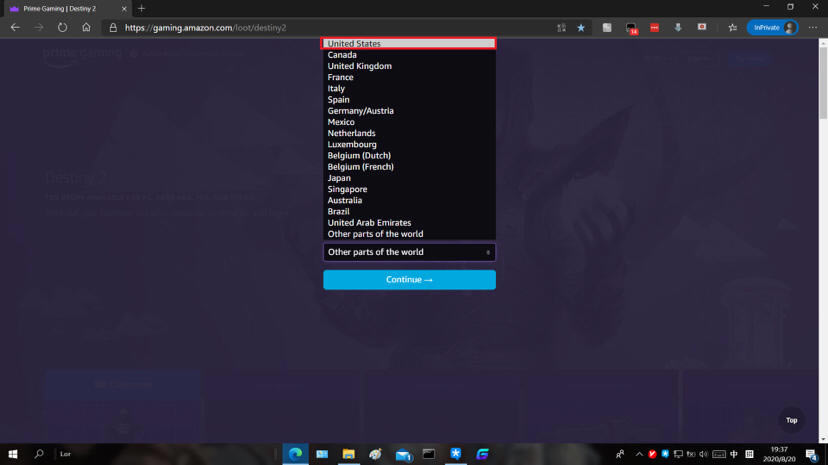The width and height of the screenshot is (828, 465).
Task: Pick Singapore in the dropdown
Action: [409, 189]
